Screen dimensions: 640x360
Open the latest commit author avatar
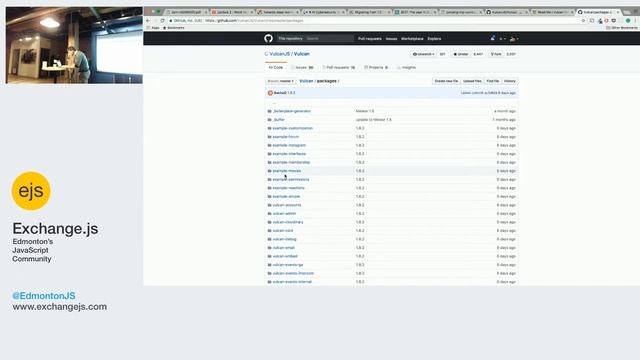coord(270,93)
